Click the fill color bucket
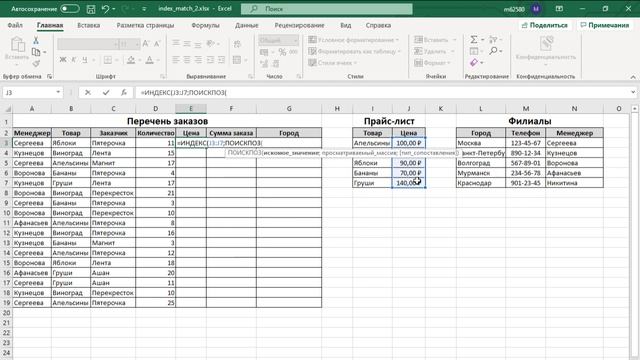Screen dimensions: 640x360 pos(131,60)
